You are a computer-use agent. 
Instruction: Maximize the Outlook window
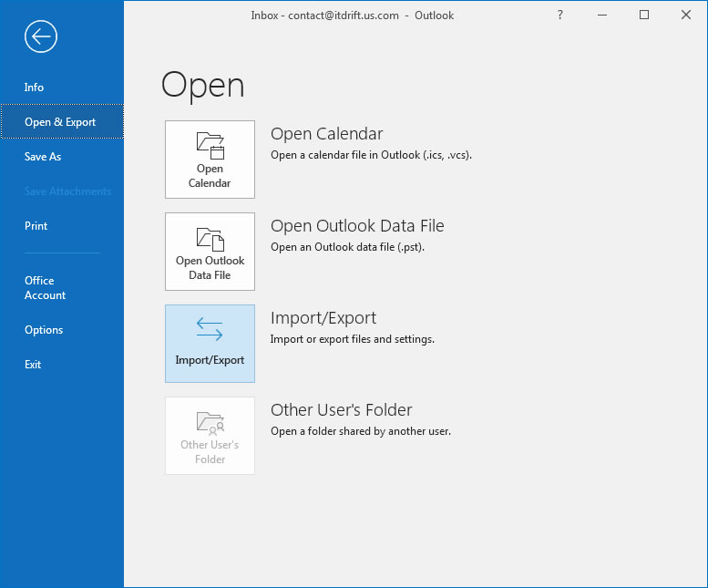pos(644,15)
